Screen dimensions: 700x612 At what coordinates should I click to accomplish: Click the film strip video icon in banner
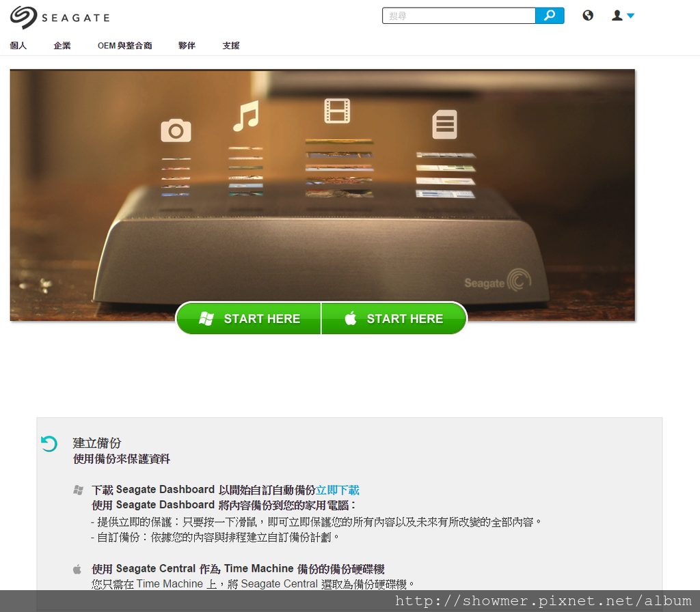tap(337, 111)
